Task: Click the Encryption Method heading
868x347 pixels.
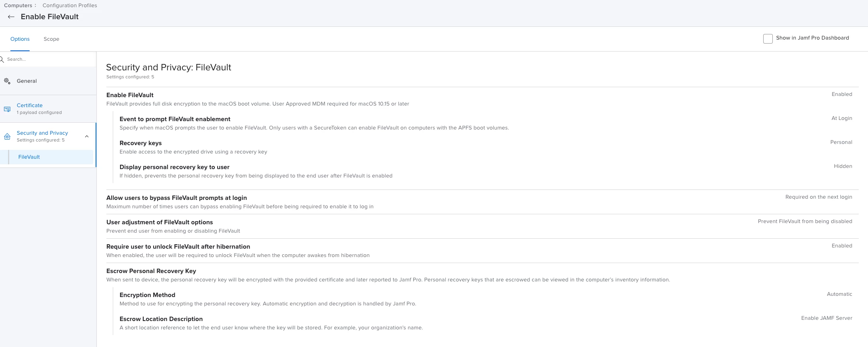Action: tap(147, 295)
